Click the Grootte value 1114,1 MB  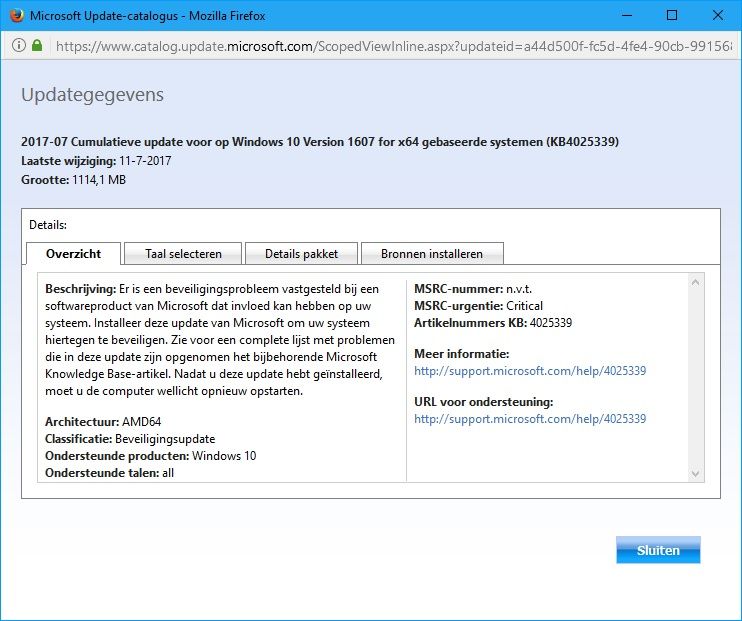pyautogui.click(x=99, y=179)
